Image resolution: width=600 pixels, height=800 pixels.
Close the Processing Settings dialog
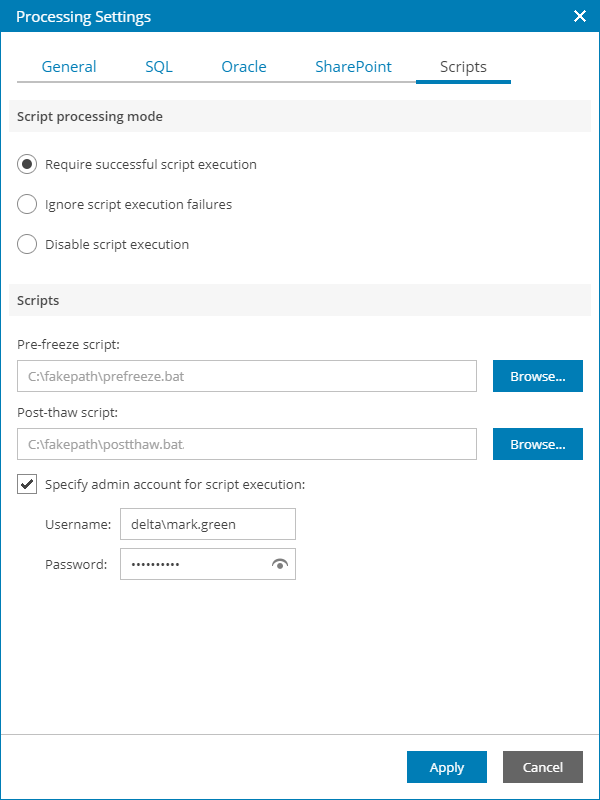[579, 16]
